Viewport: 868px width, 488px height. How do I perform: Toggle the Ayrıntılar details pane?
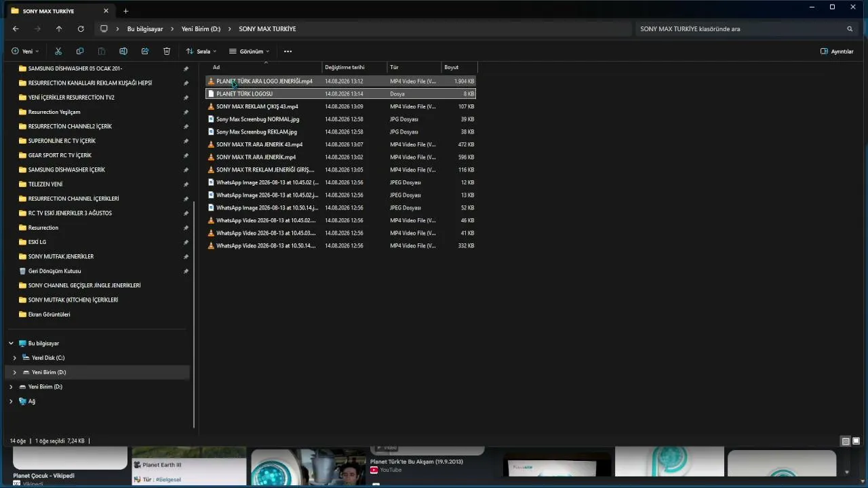tap(837, 52)
